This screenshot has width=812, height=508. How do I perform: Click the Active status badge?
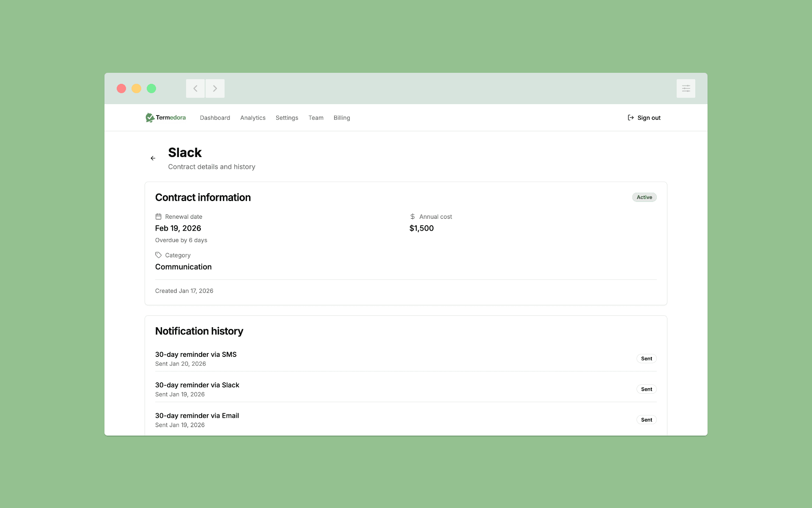point(644,197)
